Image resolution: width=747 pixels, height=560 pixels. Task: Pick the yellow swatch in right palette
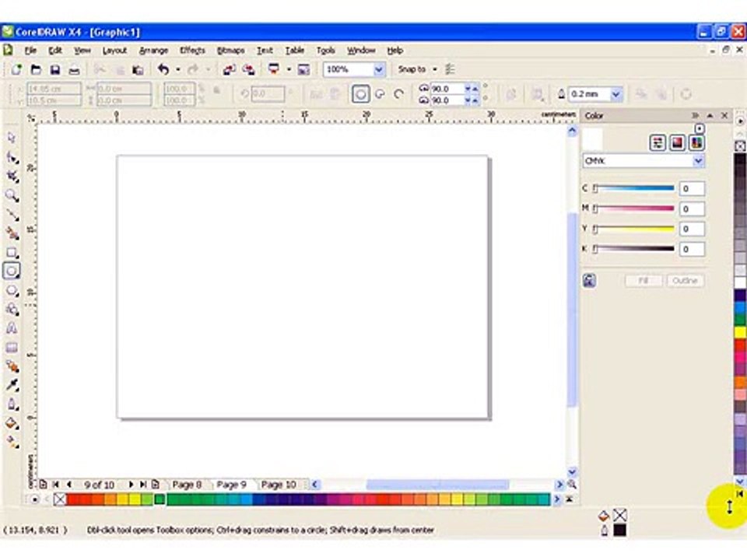pos(740,332)
